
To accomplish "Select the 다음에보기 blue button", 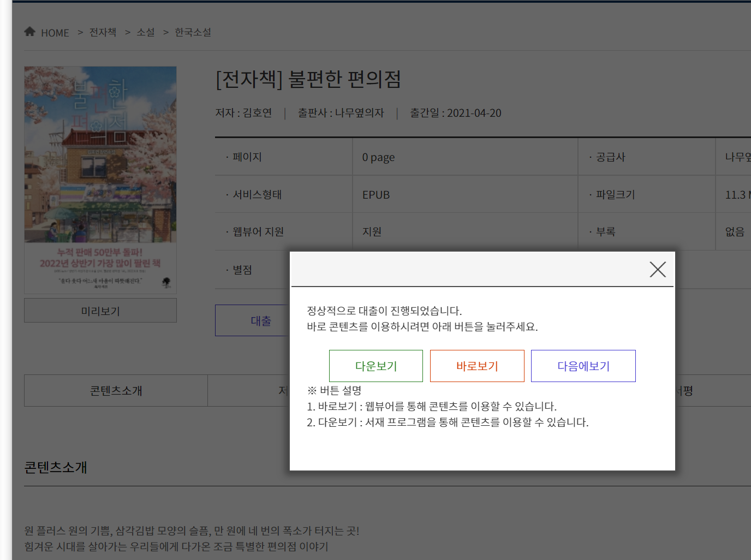I will [x=583, y=366].
